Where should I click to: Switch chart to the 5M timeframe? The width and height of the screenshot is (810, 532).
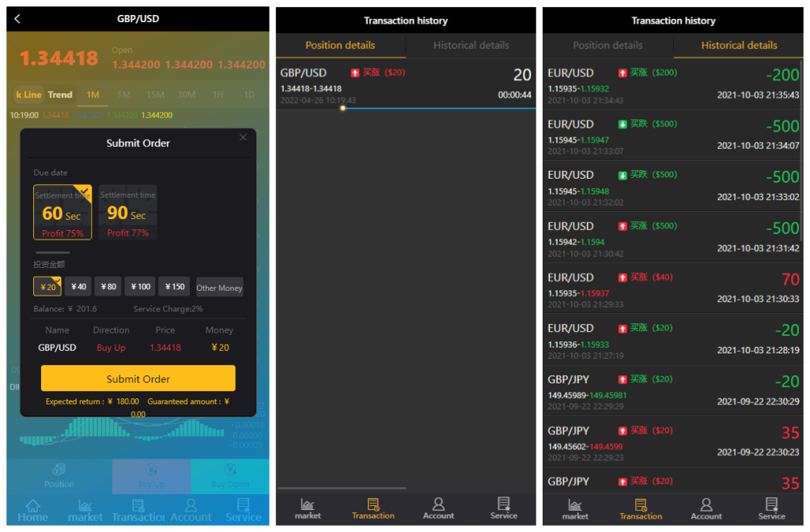click(x=124, y=95)
